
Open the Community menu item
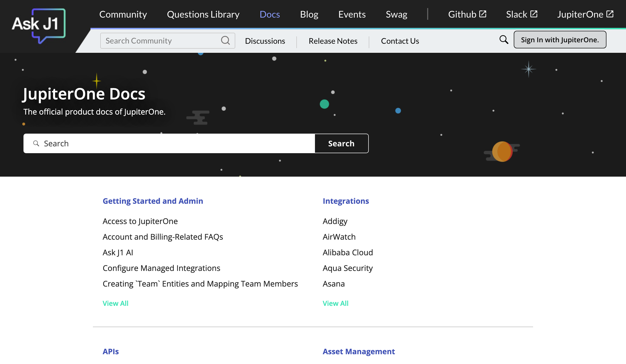coord(123,14)
